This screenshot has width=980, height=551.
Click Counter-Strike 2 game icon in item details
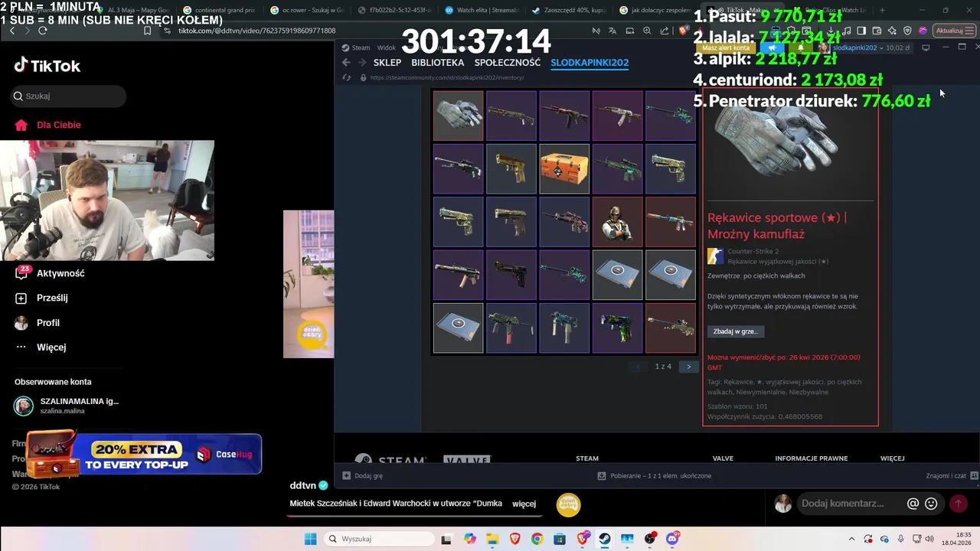[x=715, y=256]
